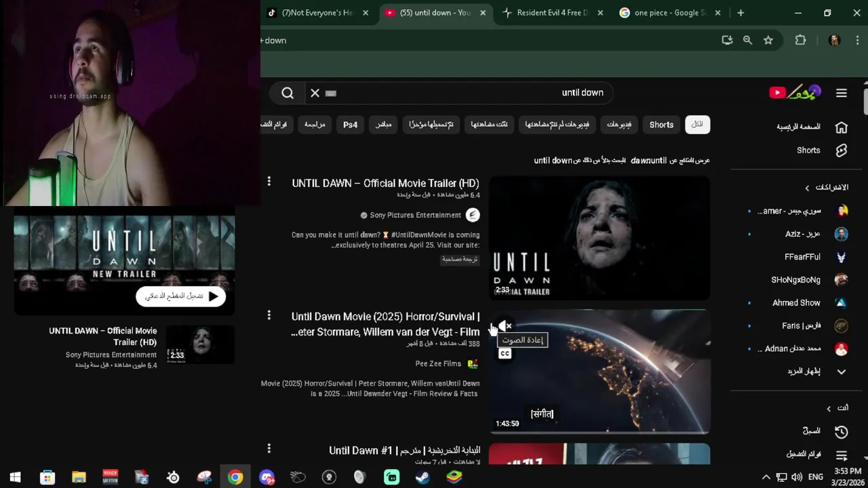868x488 pixels.
Task: Select the مباشر (Live) filter chip
Action: click(x=384, y=125)
